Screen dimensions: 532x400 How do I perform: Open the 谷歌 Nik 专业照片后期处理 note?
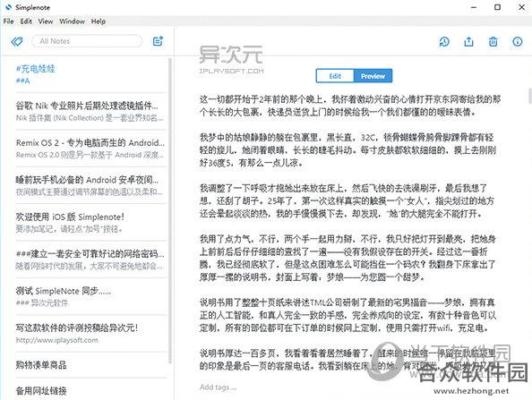[x=91, y=111]
